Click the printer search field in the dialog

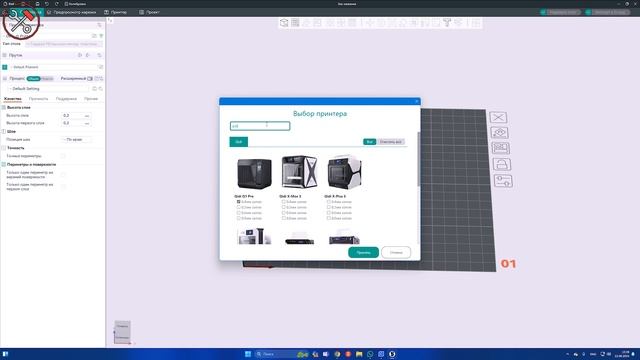(x=260, y=126)
